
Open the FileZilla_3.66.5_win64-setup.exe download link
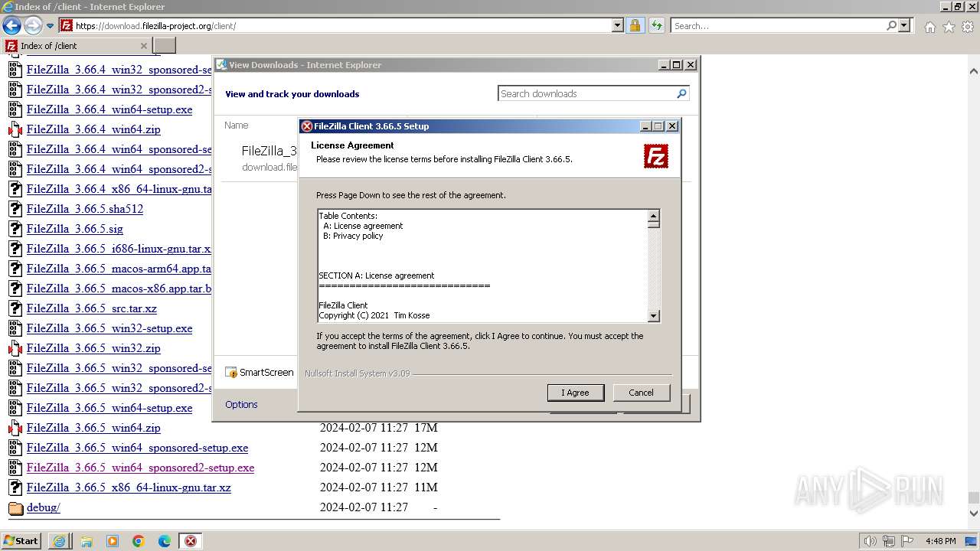(x=109, y=408)
